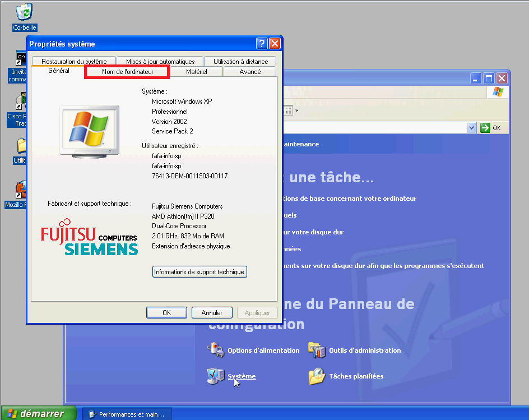Click Informations de support technique button

199,272
